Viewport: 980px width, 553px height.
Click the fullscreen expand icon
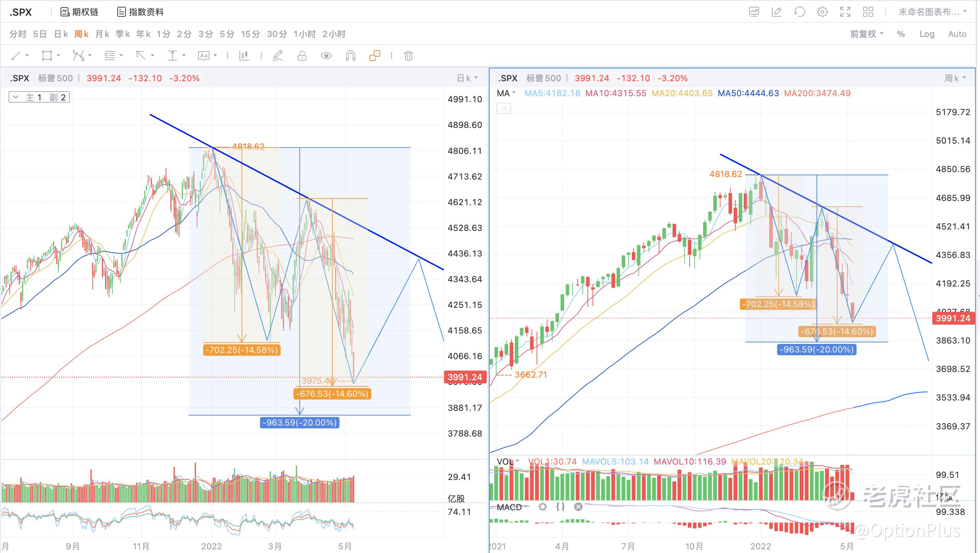(x=845, y=12)
